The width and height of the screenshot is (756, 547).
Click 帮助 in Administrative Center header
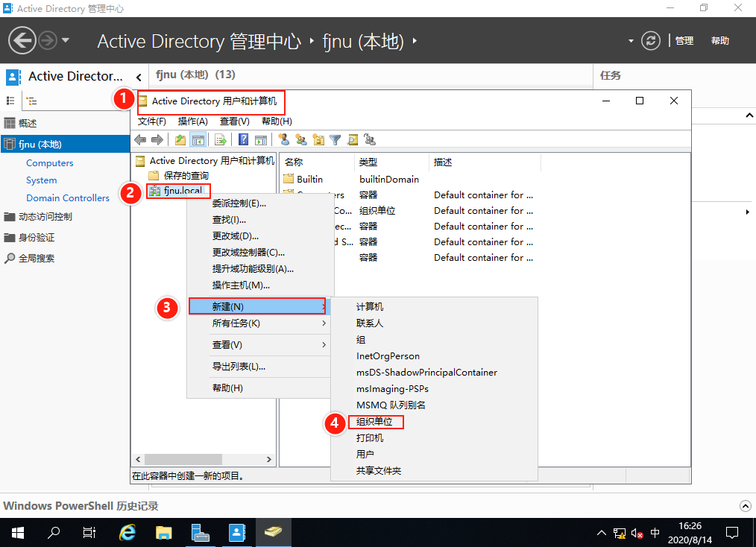pyautogui.click(x=719, y=41)
